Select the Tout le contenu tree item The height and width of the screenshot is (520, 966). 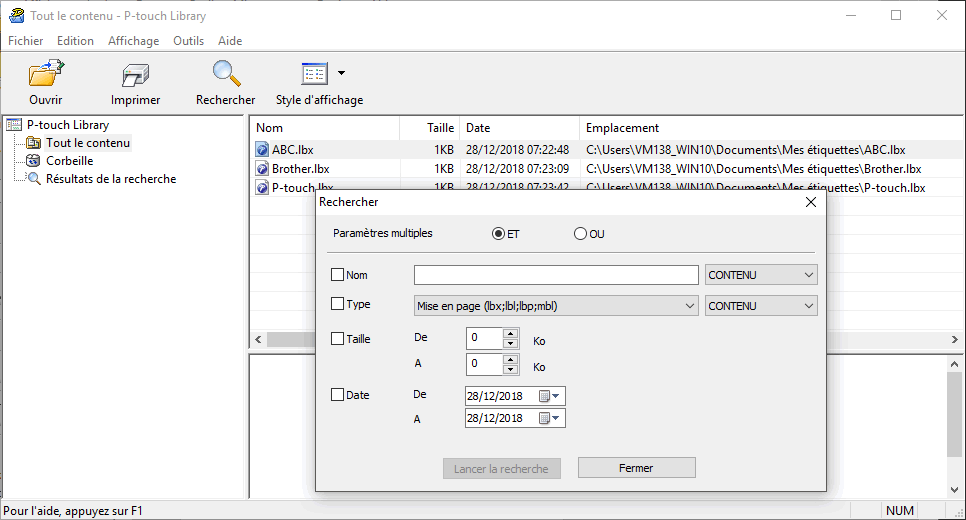(88, 143)
